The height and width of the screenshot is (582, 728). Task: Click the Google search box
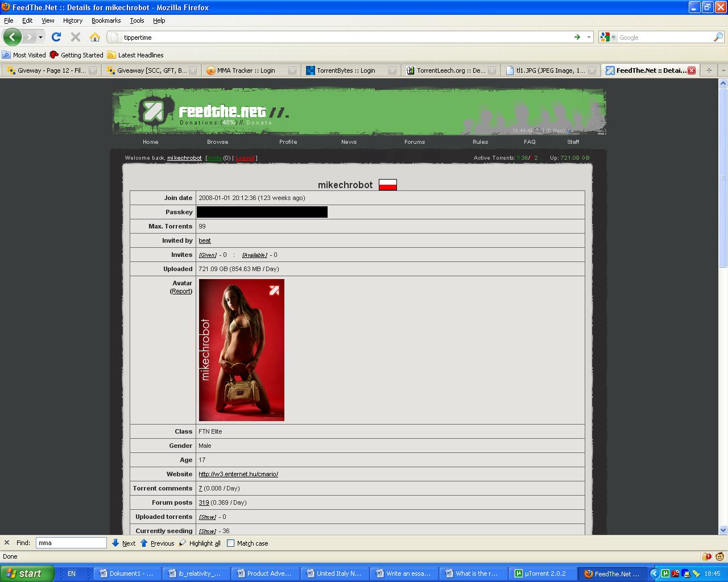(665, 37)
